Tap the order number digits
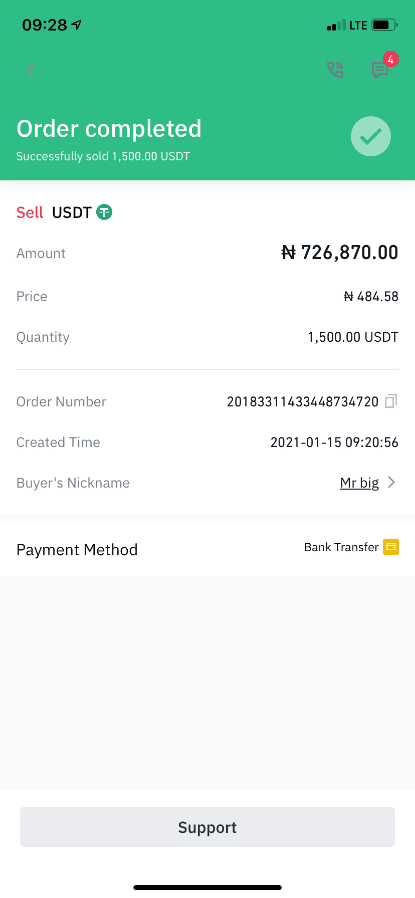The width and height of the screenshot is (415, 898). (x=303, y=401)
